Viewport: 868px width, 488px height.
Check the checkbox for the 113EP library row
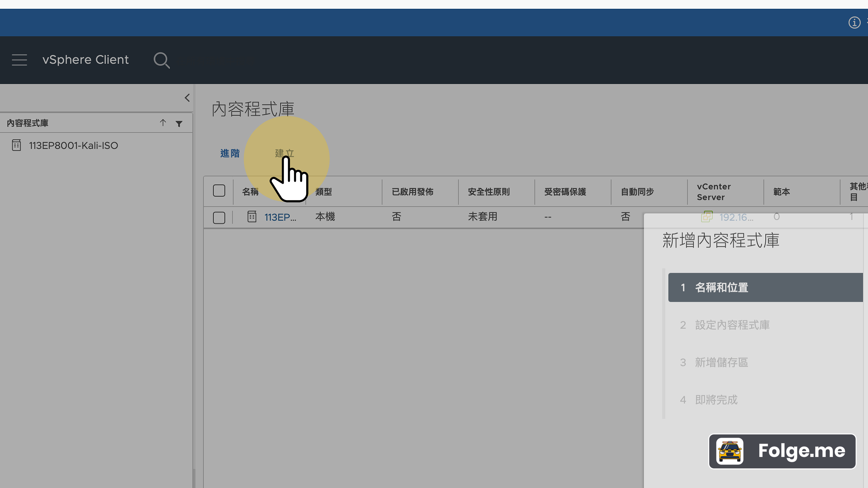pos(219,217)
